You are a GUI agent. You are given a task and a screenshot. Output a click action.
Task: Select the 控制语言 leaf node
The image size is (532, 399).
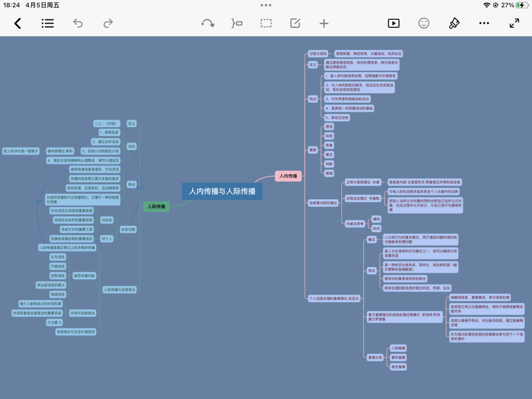pos(58,276)
